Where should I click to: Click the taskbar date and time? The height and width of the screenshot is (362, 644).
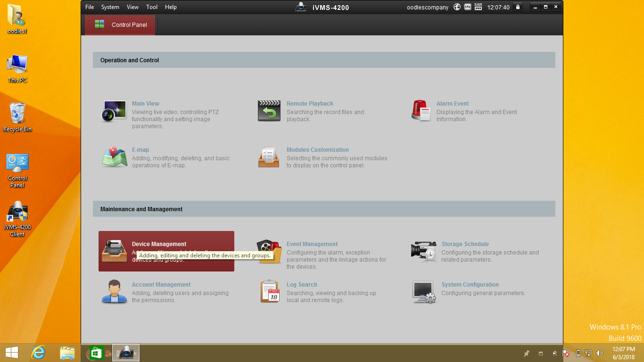tap(623, 353)
